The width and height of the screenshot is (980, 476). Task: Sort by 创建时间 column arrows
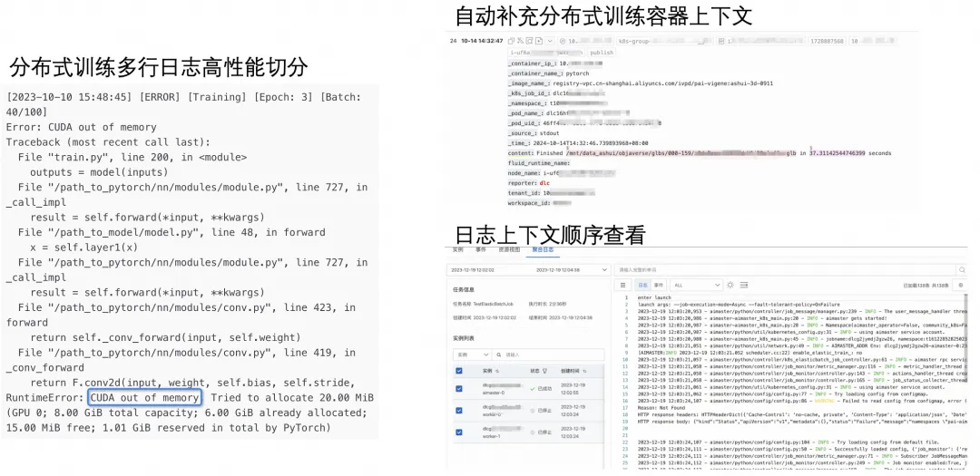pos(584,371)
